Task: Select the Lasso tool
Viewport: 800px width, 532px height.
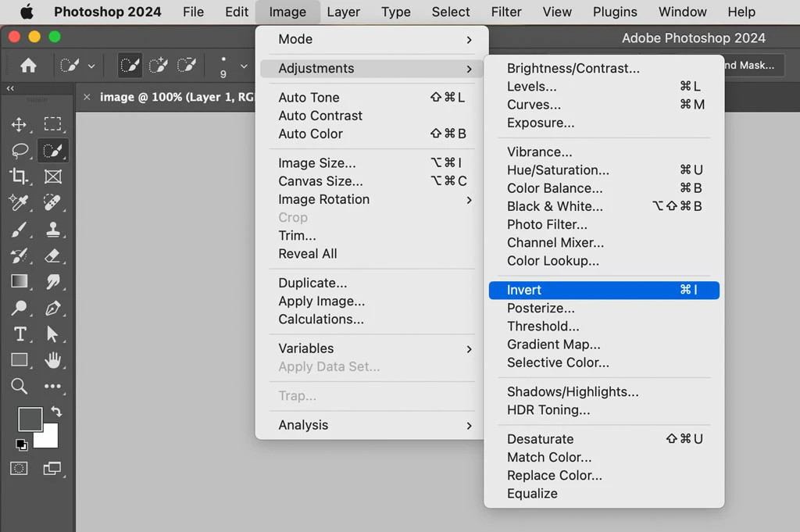Action: (20, 151)
